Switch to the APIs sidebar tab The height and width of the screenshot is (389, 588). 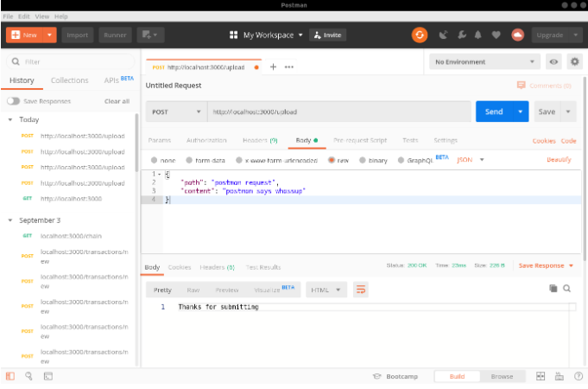point(111,80)
